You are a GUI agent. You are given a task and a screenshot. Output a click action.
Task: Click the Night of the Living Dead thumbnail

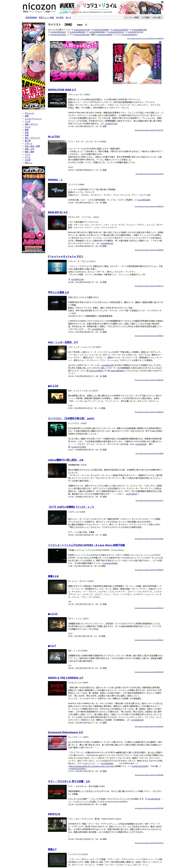pyautogui.click(x=57, y=147)
